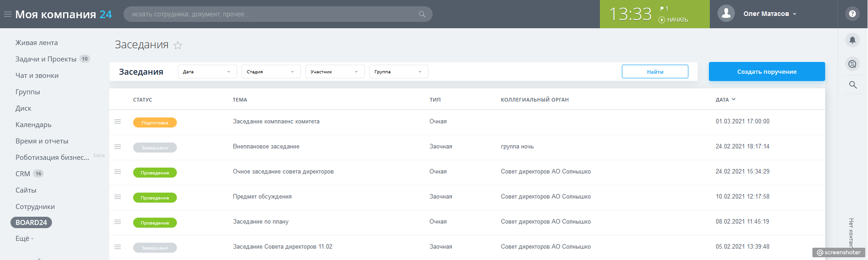Go to Задачи и Проекты in sidebar
Image resolution: width=868 pixels, height=260 pixels.
pos(46,59)
